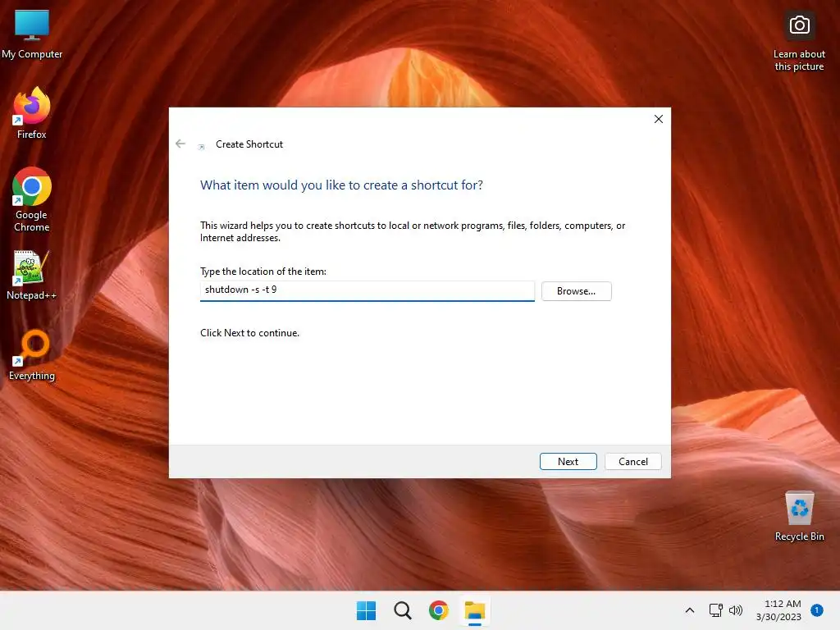Viewport: 840px width, 630px height.
Task: Go back with the wizard back arrow
Action: [180, 144]
